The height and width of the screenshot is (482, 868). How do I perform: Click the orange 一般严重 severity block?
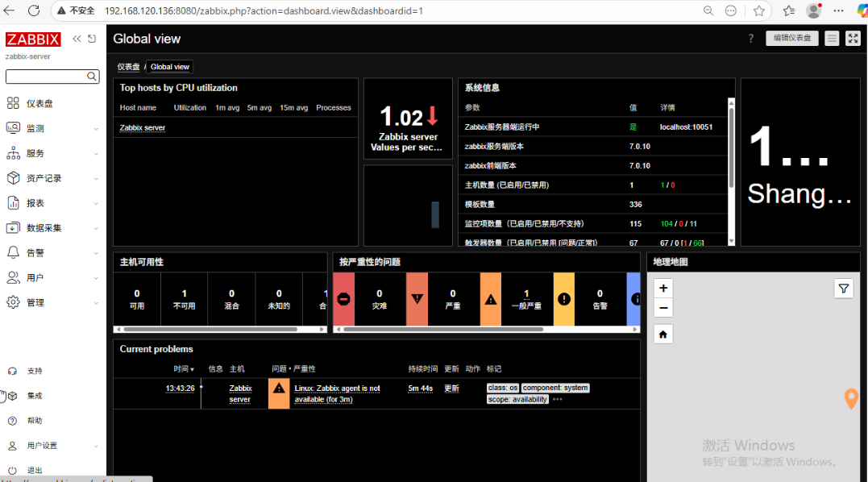click(x=490, y=299)
